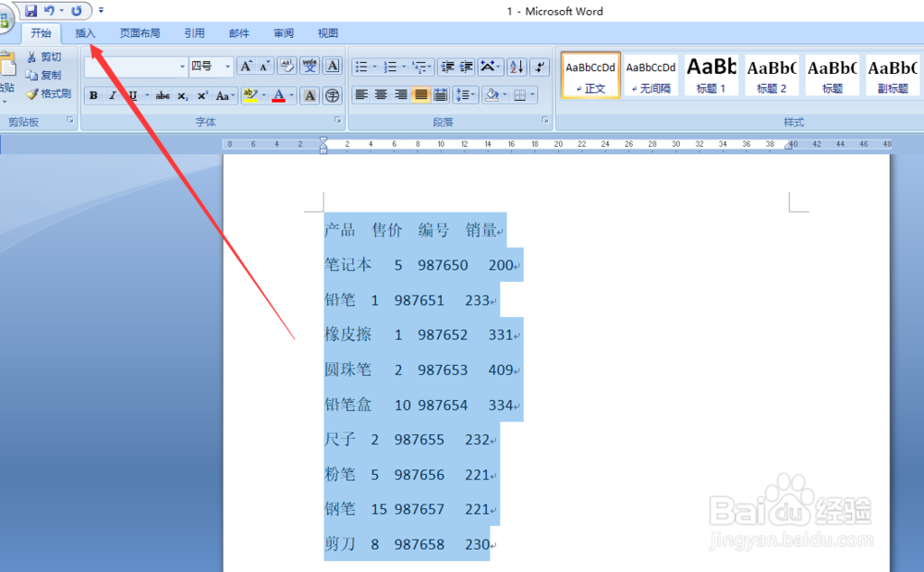Click the Copy (复制) icon

[x=45, y=75]
